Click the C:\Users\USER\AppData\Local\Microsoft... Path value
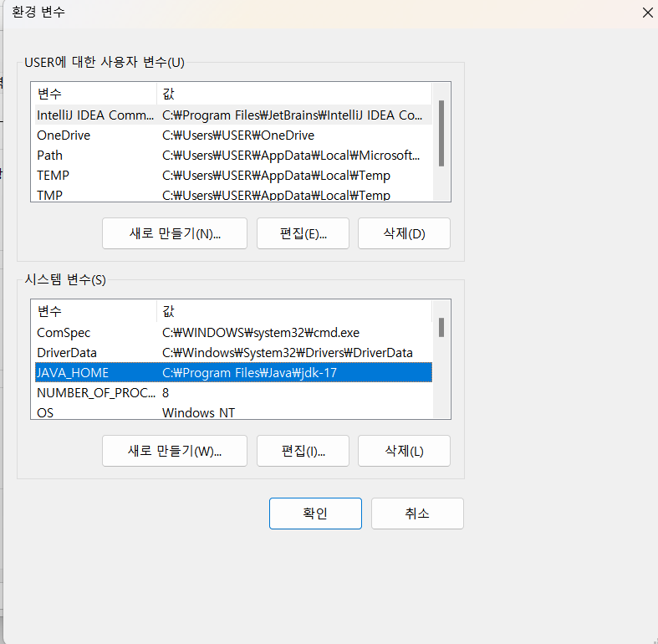 291,156
